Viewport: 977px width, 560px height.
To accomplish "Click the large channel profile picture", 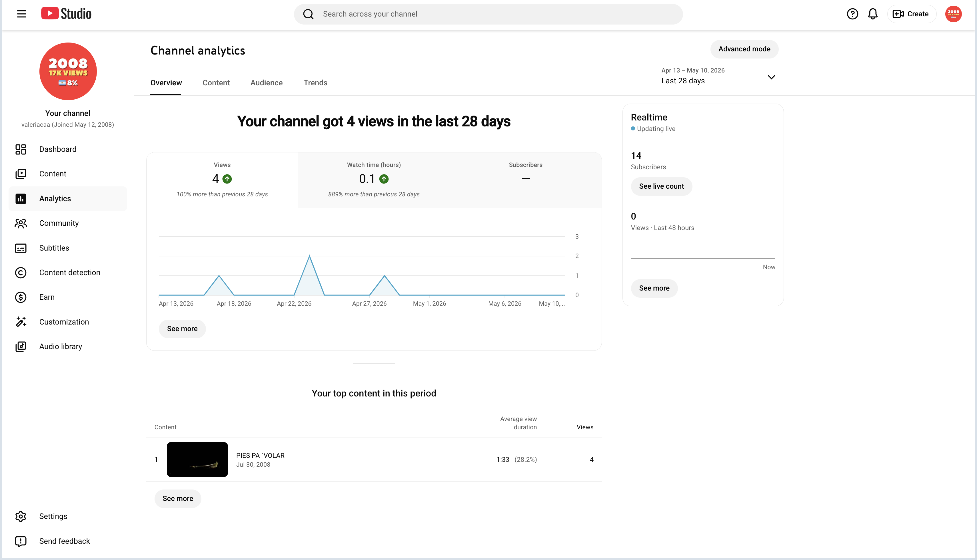I will tap(68, 71).
